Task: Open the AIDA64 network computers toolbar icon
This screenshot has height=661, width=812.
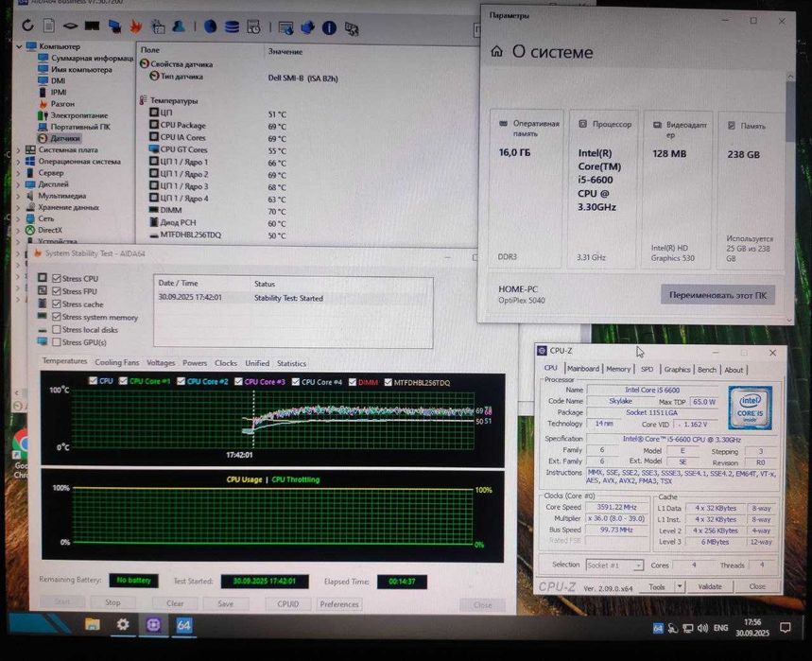Action: (x=114, y=26)
